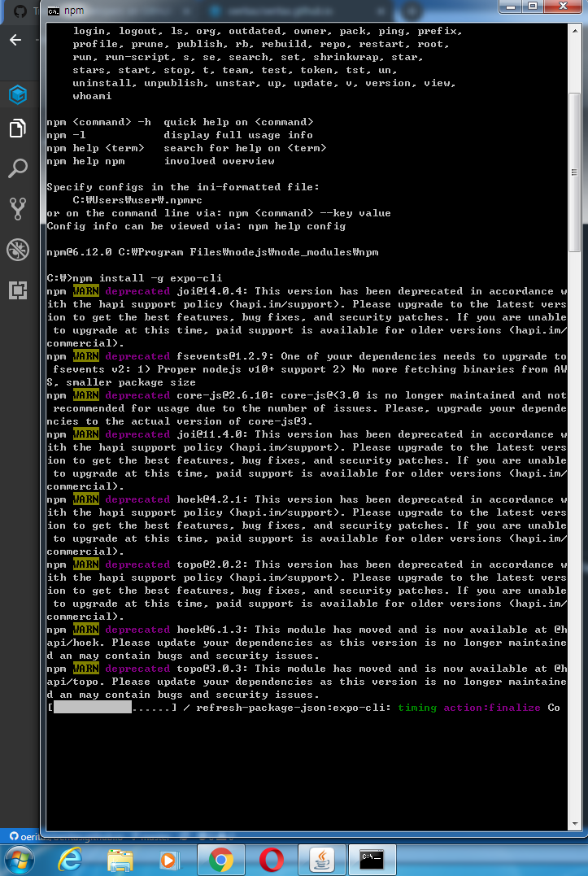Viewport: 588px width, 876px height.
Task: Click the scroll up arrow of console
Action: (x=575, y=31)
